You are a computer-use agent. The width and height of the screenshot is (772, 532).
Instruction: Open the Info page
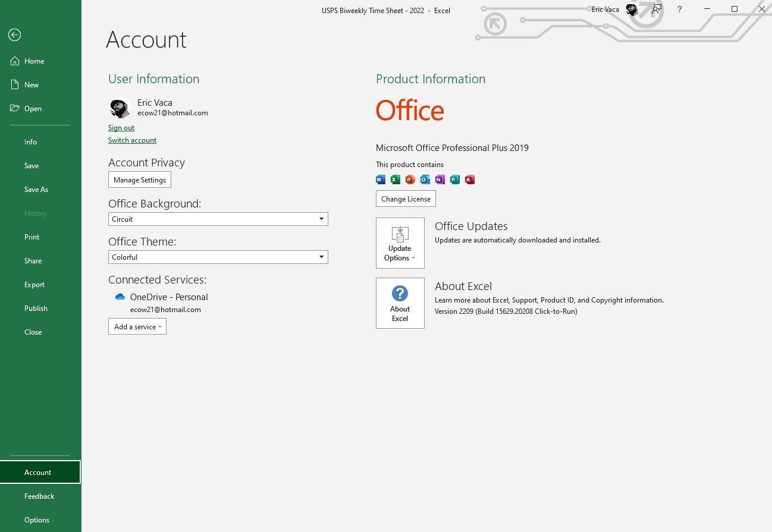pyautogui.click(x=40, y=142)
